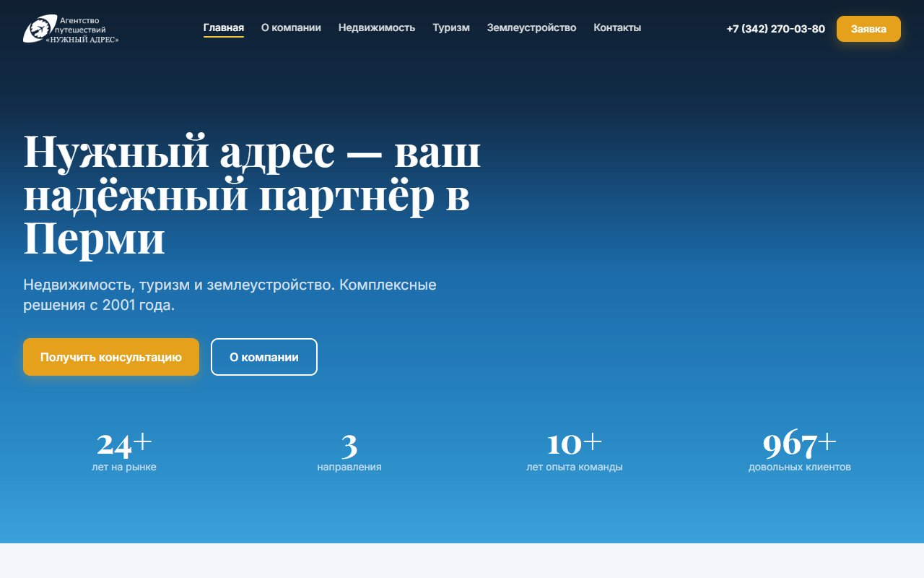Select Землеустройство in the top navigation
The width and height of the screenshot is (924, 578).
[532, 27]
